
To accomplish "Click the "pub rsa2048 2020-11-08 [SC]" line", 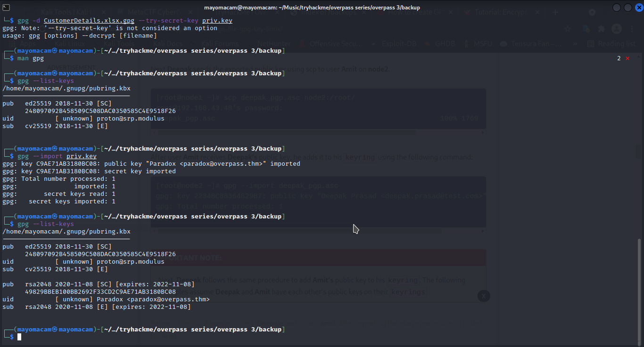I will click(99, 284).
